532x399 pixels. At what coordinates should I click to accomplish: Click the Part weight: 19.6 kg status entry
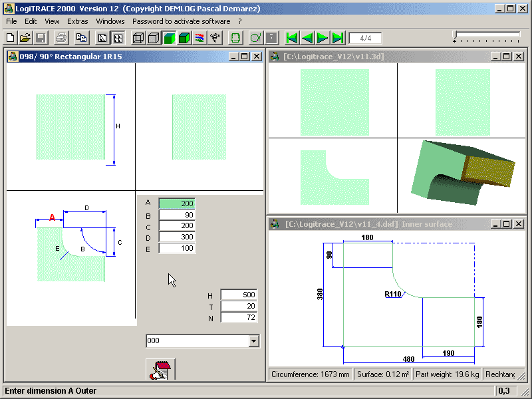tap(447, 374)
